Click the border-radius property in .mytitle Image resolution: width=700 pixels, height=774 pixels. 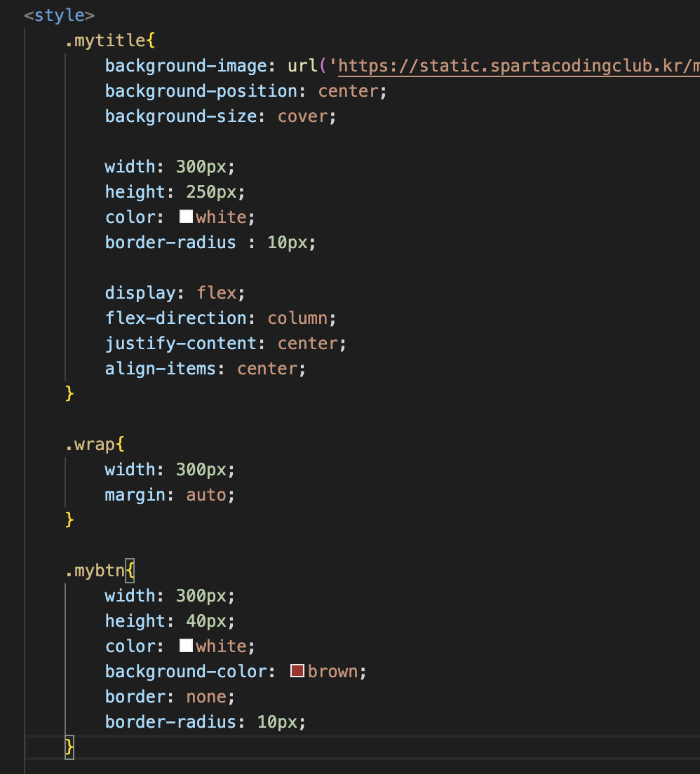170,243
